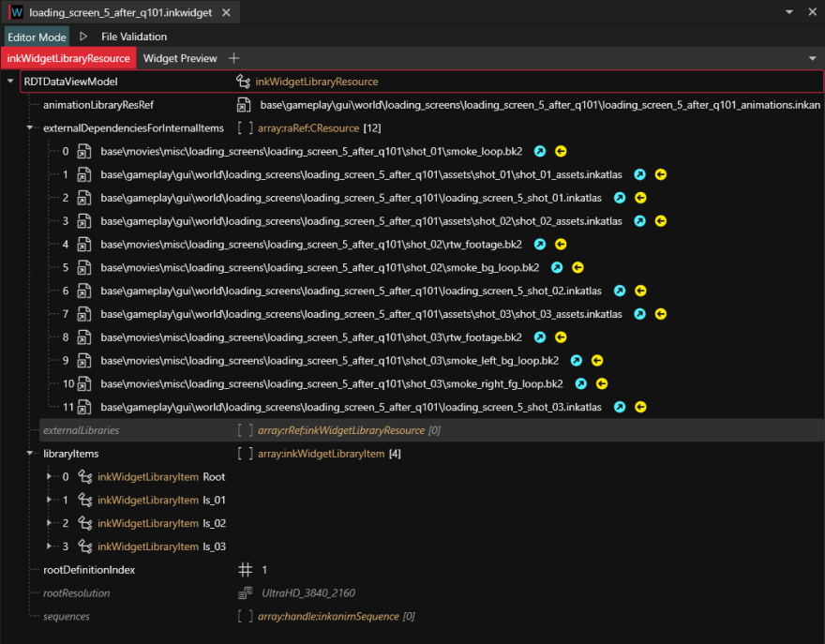Screen dimensions: 825x644
Task: Collapse the libraryItems array
Action: [x=30, y=454]
